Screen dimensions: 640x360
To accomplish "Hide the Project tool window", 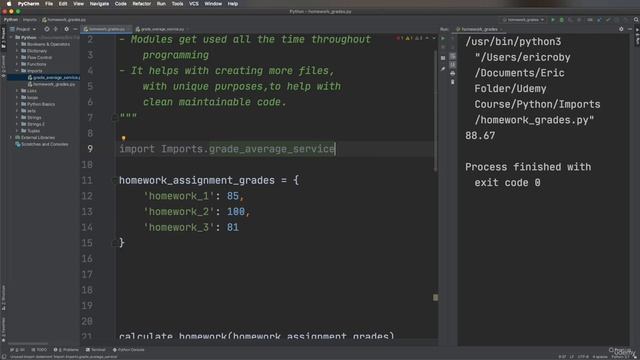I will (76, 29).
